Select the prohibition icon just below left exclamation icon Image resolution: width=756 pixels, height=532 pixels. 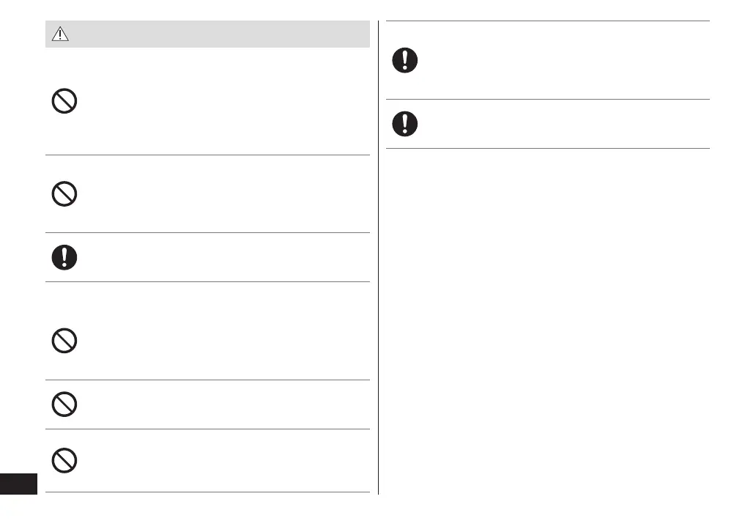(64, 341)
